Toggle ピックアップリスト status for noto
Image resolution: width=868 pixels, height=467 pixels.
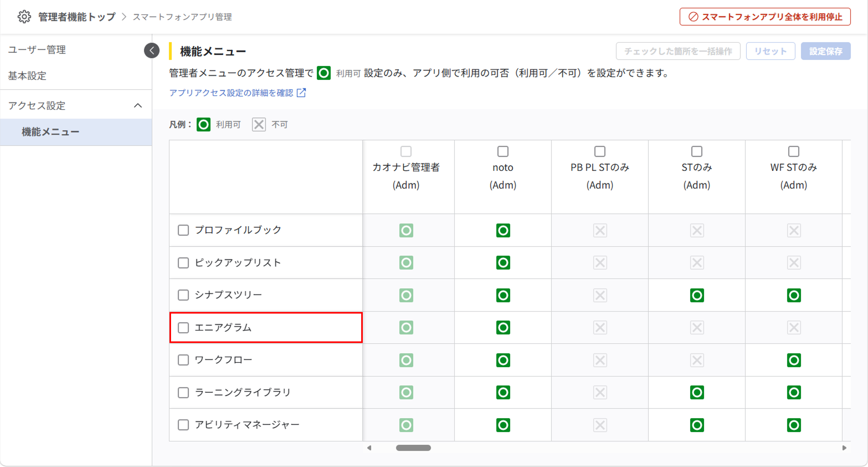503,263
